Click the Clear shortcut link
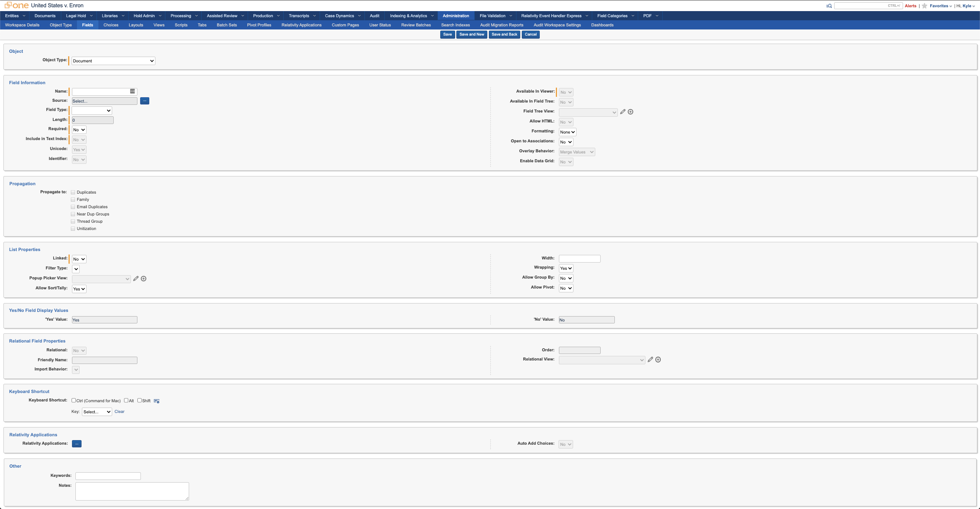Viewport: 980px width, 509px height. (x=119, y=412)
